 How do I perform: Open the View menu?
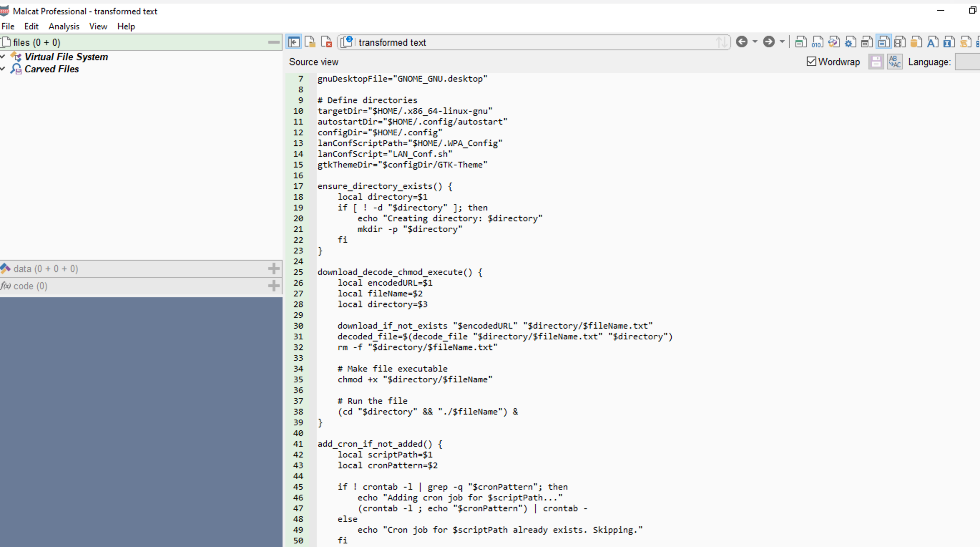coord(98,26)
